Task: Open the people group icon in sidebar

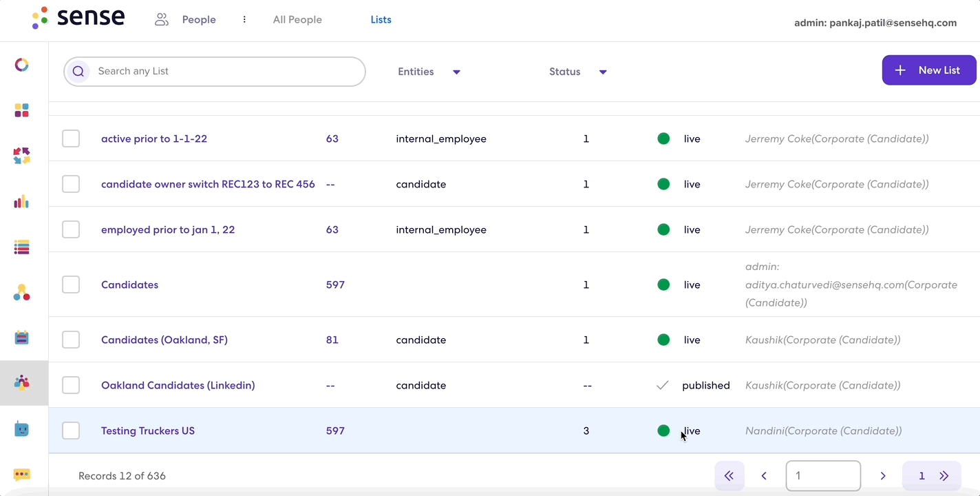Action: (22, 382)
